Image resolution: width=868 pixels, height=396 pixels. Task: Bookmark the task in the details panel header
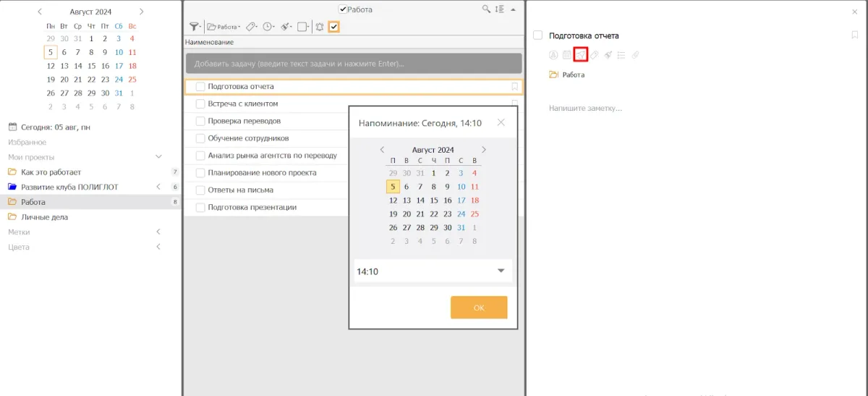pos(854,35)
